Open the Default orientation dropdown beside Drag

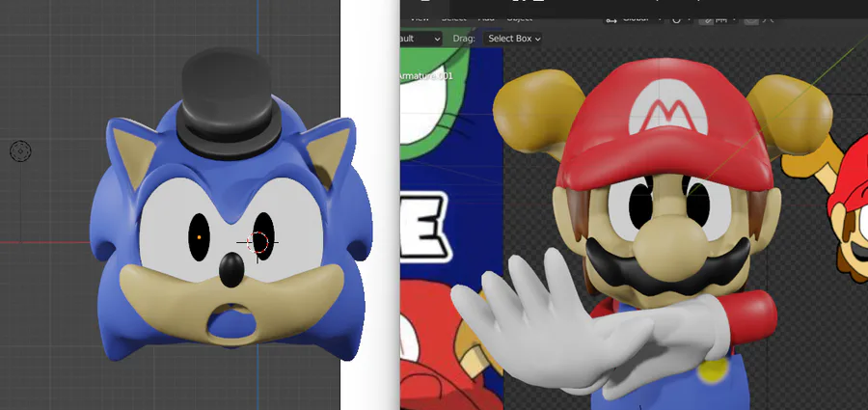click(x=421, y=39)
